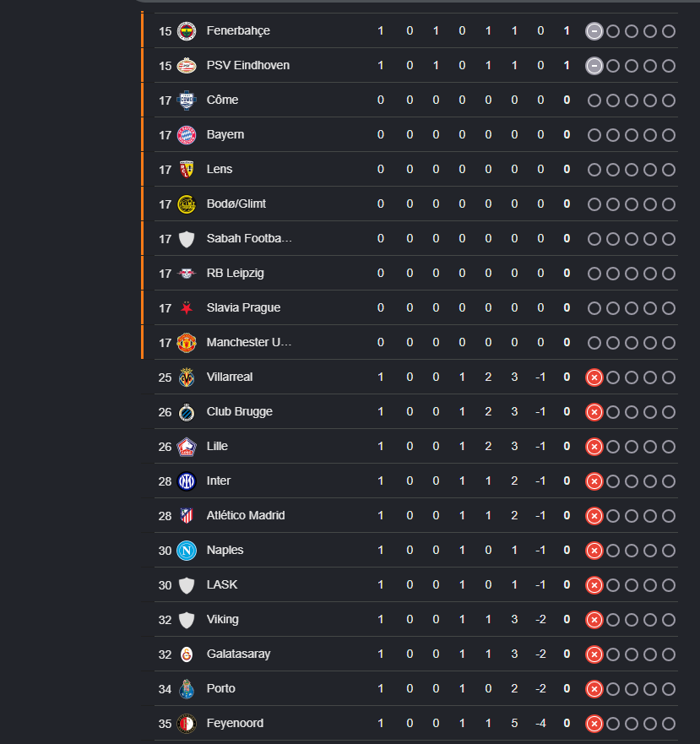Click Fenerbahçe's draw result indicator
The width and height of the screenshot is (700, 744).
pos(594,31)
